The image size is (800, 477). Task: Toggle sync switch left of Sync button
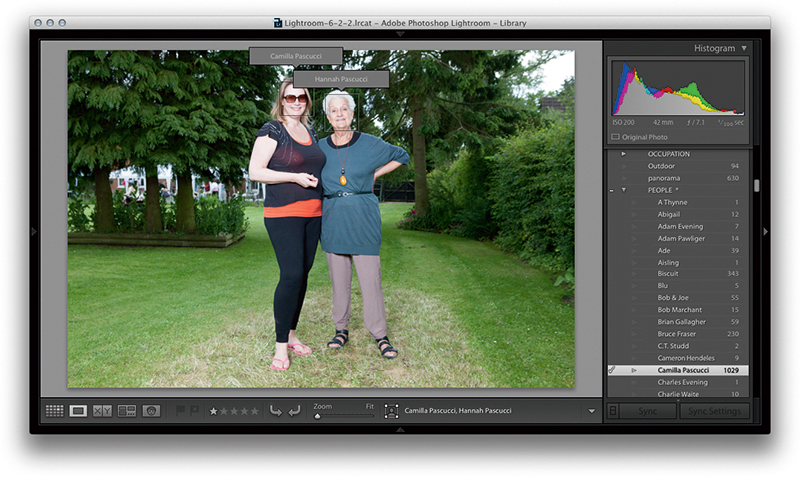tap(613, 411)
